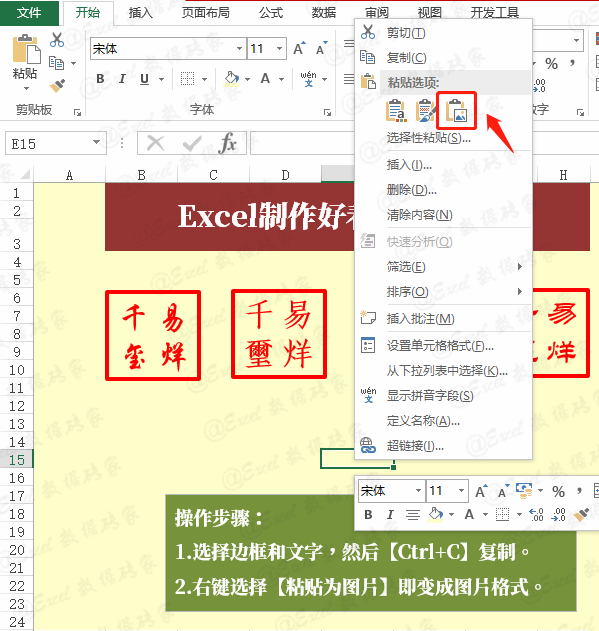
Task: Toggle Italic in the mini toolbar
Action: pyautogui.click(x=390, y=515)
